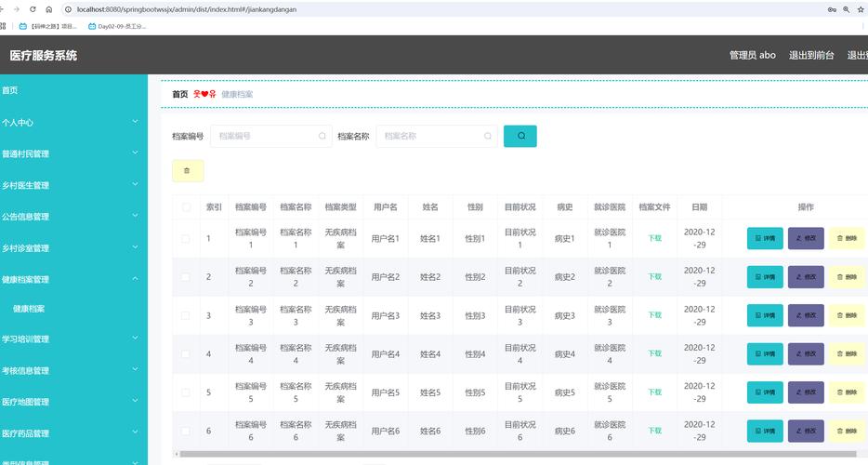Click the yellow batch delete trash button
This screenshot has height=465, width=868.
tap(188, 171)
